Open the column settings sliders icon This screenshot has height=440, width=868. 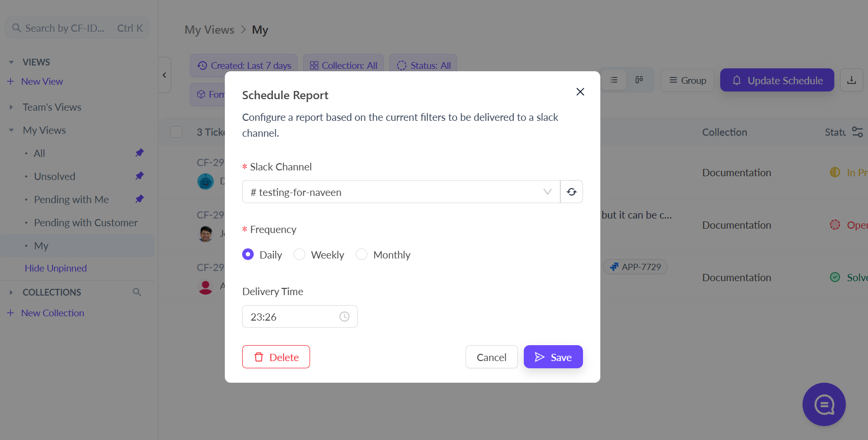click(857, 132)
